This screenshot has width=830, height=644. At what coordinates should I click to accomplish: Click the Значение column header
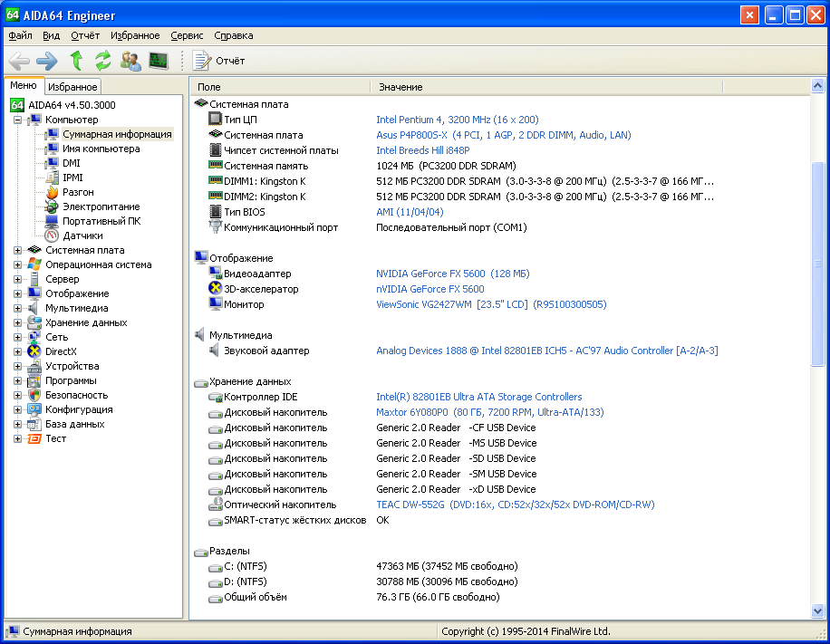[x=401, y=87]
